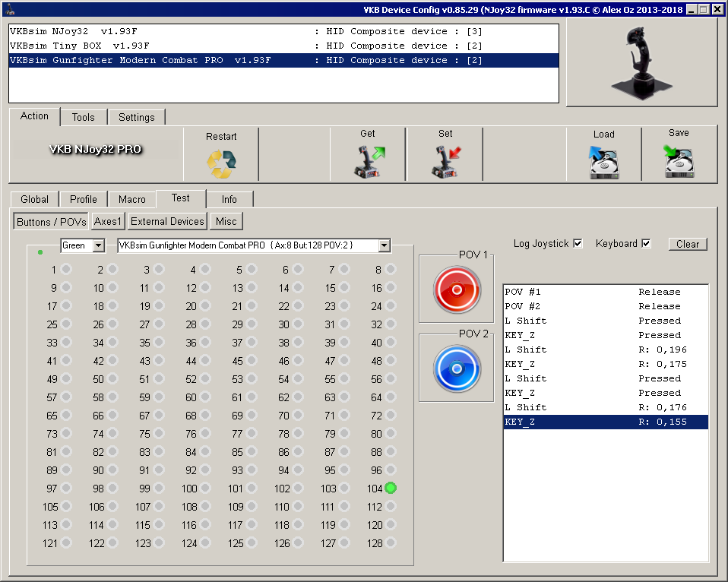Image resolution: width=728 pixels, height=582 pixels.
Task: Click button indicator number 50
Action: [x=112, y=378]
